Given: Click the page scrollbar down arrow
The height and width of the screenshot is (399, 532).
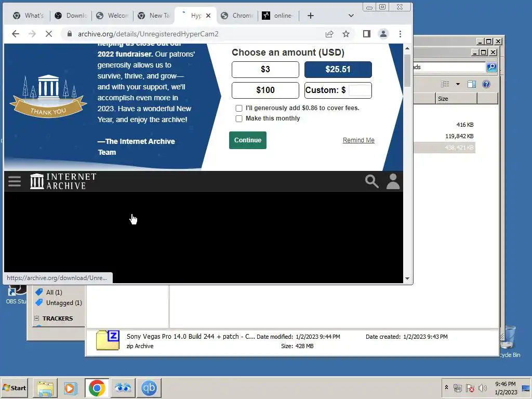Looking at the screenshot, I should click(407, 278).
